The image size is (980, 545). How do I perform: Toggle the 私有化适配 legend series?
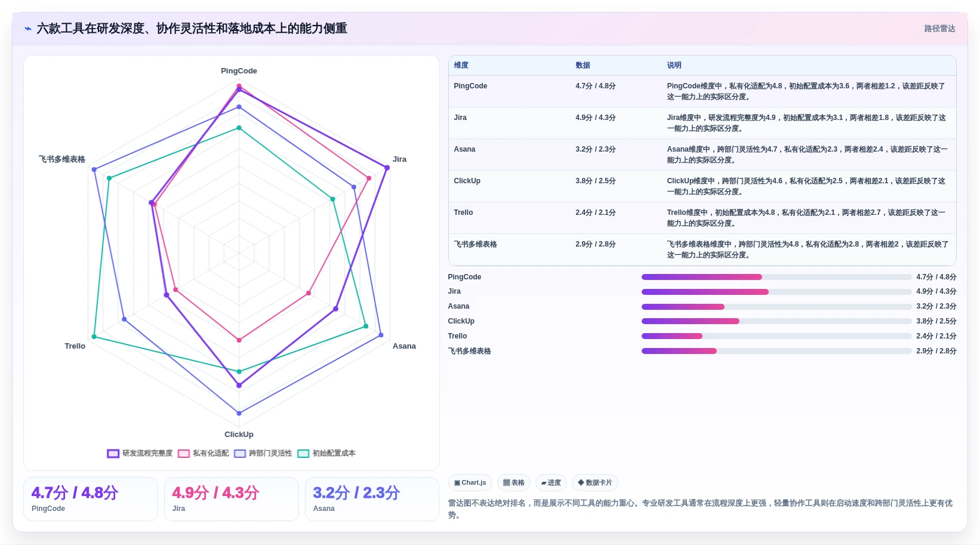click(204, 454)
